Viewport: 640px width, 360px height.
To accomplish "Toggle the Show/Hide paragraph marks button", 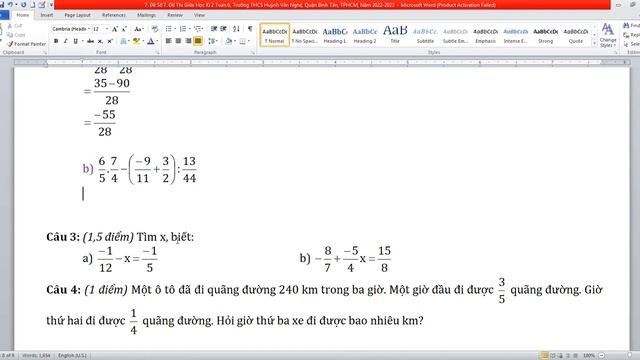I will 250,29.
